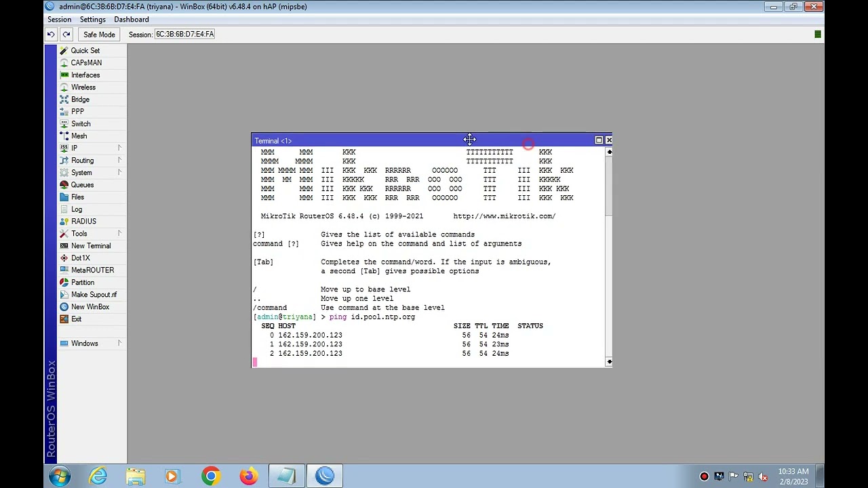Open the Mesh menu icon
This screenshot has width=868, height=488.
64,136
